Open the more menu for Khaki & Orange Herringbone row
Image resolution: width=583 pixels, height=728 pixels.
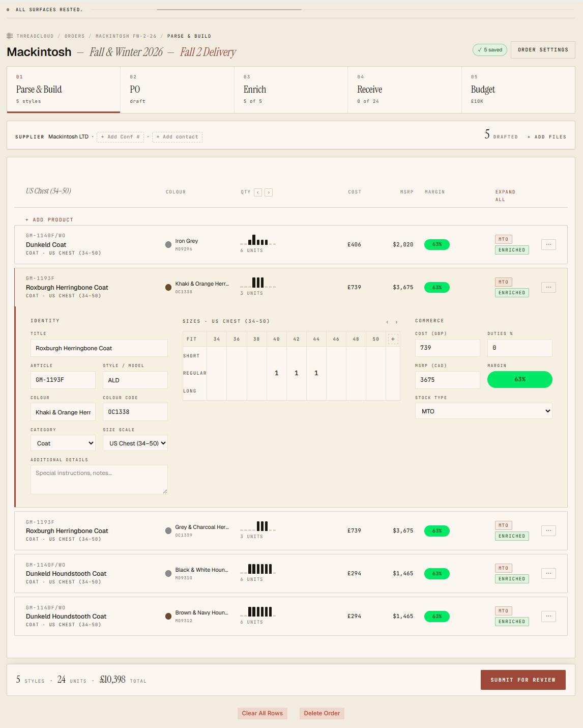(548, 287)
